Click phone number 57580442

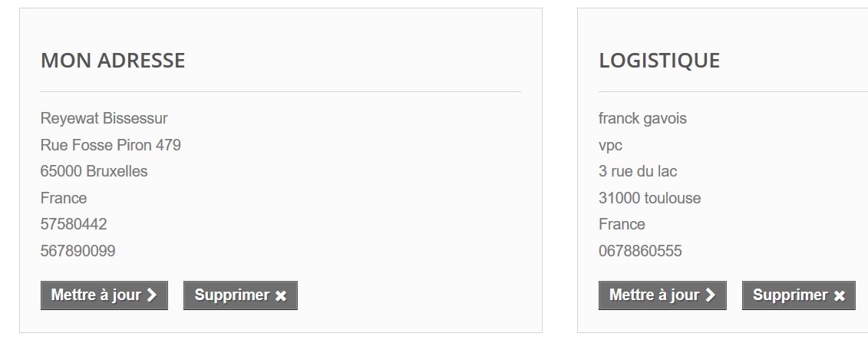(74, 224)
